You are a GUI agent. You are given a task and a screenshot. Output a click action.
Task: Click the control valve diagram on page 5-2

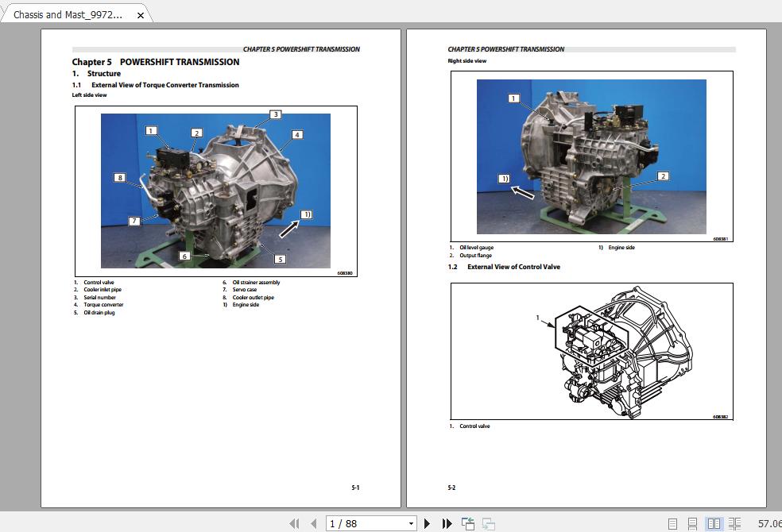click(592, 351)
